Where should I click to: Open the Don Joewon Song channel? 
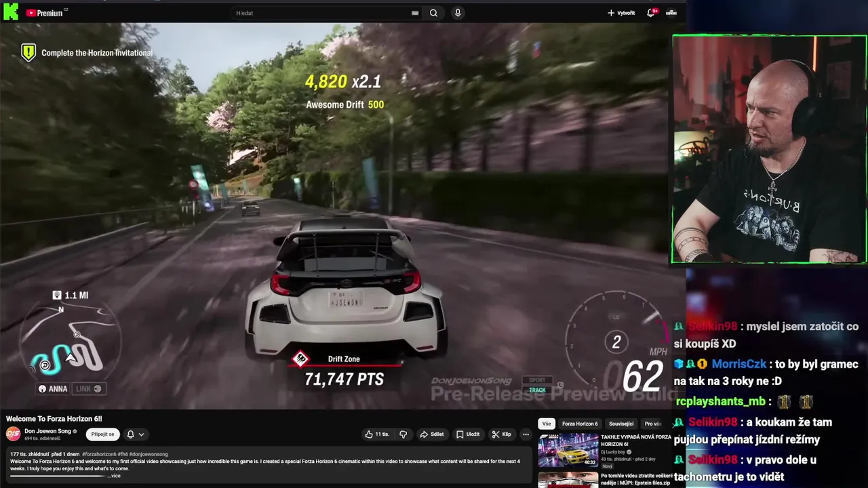[x=47, y=431]
